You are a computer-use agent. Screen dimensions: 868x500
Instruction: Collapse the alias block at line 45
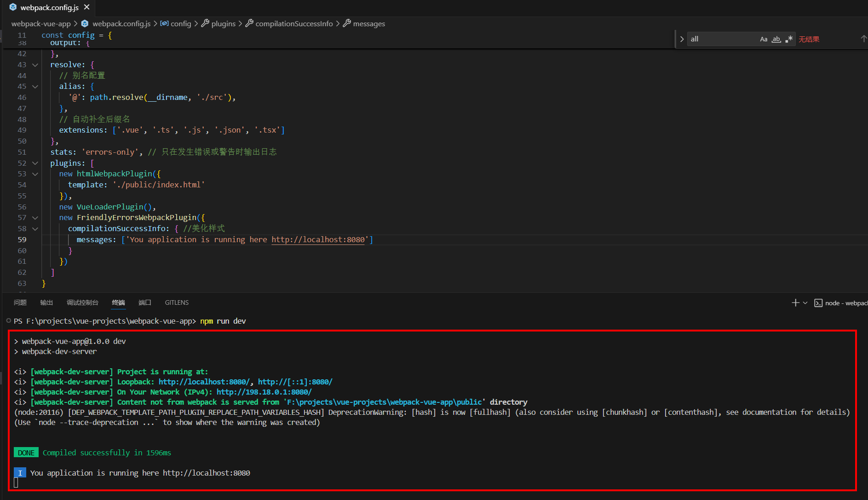click(35, 87)
